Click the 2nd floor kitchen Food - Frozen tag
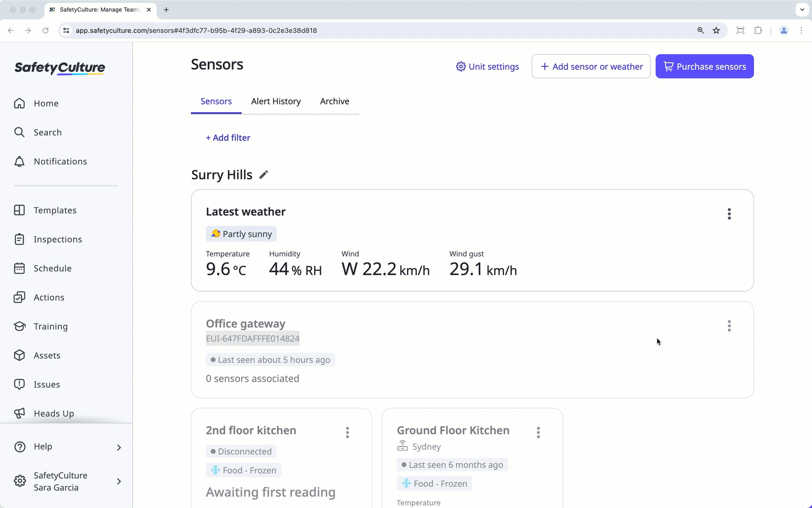Viewport: 812px width, 508px height. click(x=244, y=471)
